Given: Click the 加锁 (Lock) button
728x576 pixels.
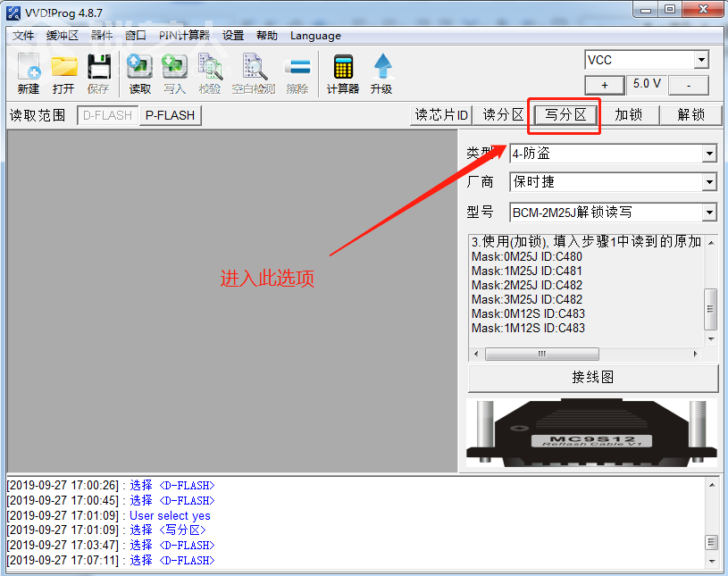Looking at the screenshot, I should coord(628,114).
